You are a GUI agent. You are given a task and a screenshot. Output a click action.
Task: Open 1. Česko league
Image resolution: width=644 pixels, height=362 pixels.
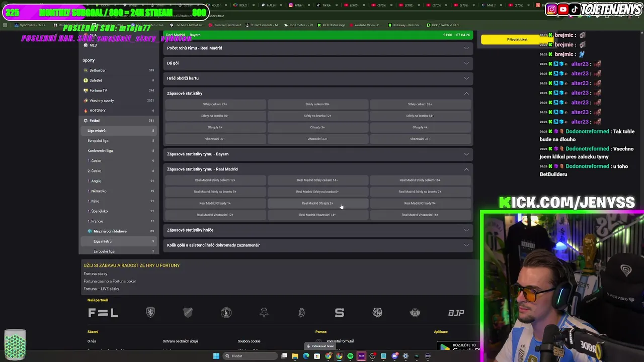119,161
